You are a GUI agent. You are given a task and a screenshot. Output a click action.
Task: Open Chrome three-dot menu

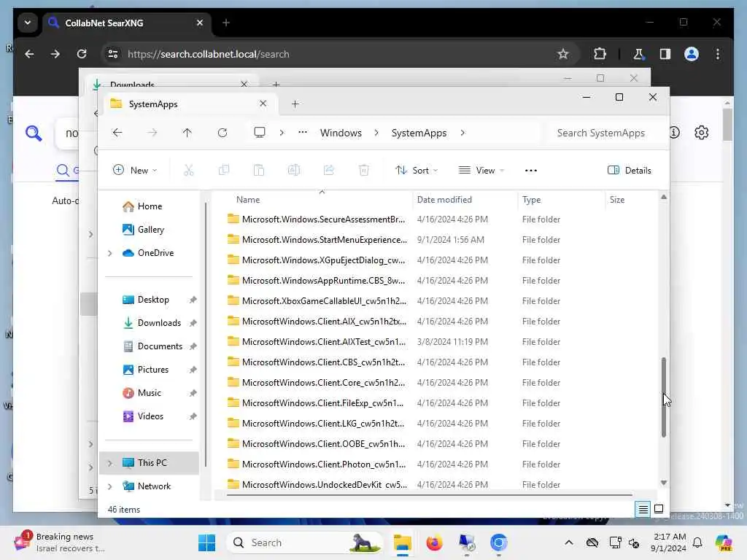coord(718,54)
